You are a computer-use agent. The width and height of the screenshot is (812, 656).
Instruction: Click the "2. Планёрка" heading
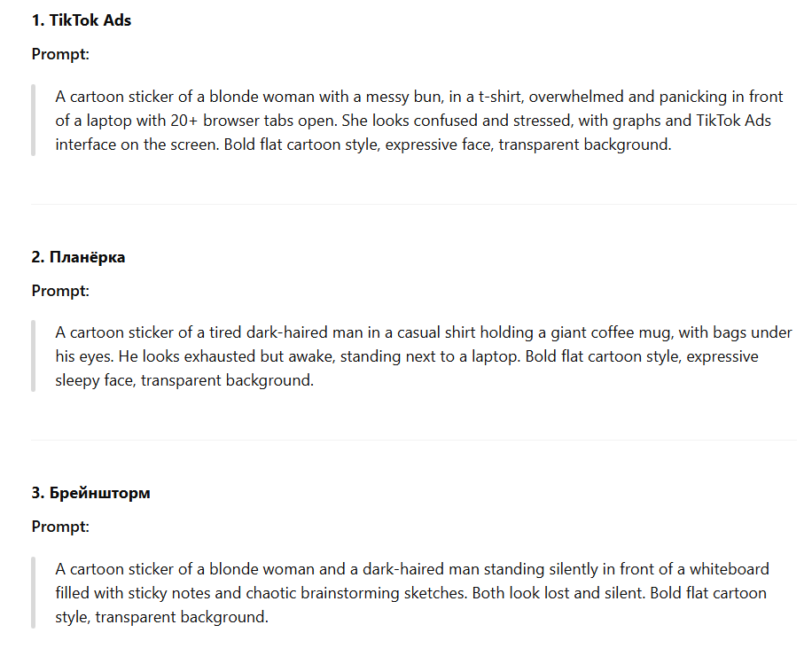tap(78, 257)
